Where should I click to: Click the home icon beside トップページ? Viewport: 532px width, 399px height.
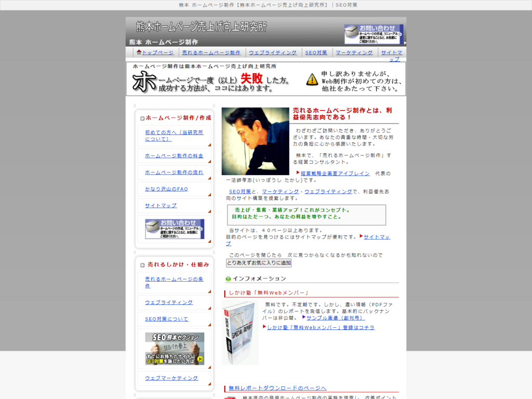click(x=139, y=52)
